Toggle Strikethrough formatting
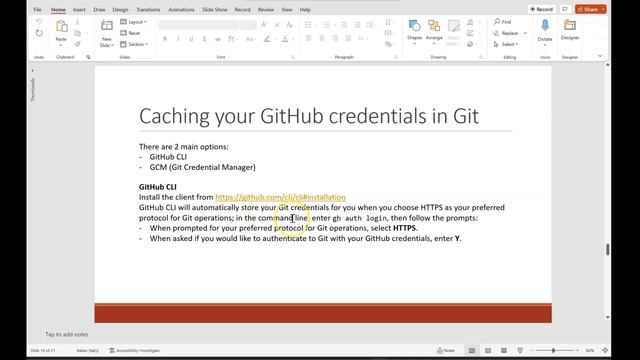Viewport: 640px width, 360px height. pyautogui.click(x=218, y=39)
